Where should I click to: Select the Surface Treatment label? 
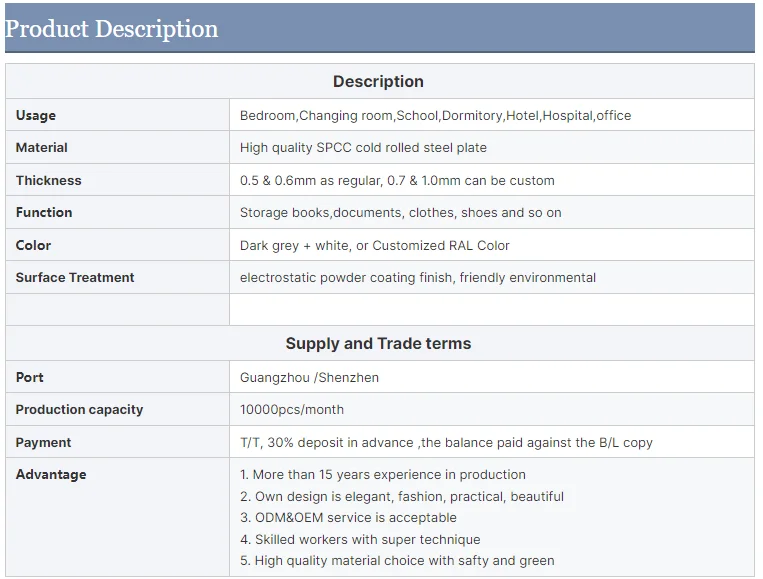click(75, 277)
